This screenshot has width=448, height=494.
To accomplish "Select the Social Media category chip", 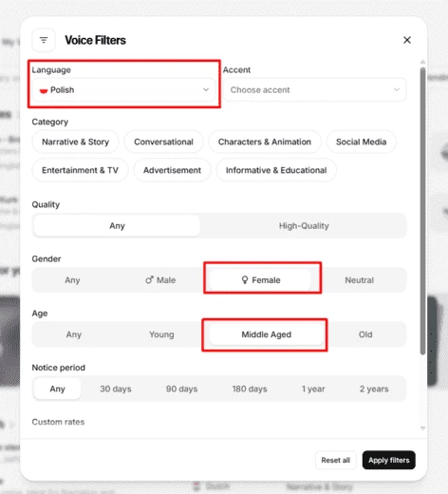I will pyautogui.click(x=361, y=142).
